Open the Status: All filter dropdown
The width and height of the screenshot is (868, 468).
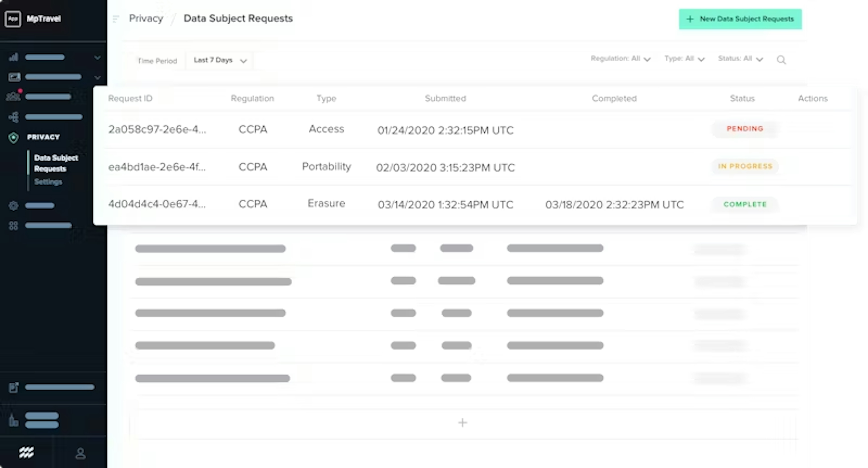coord(740,59)
